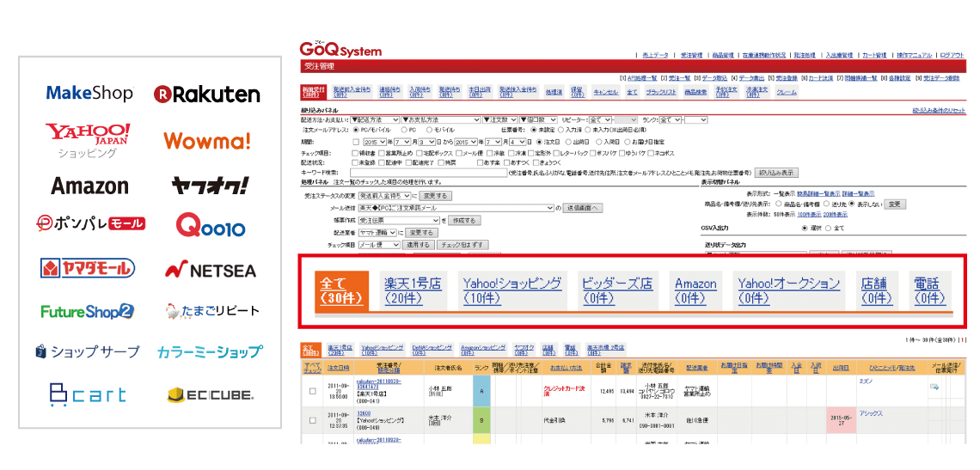Open the リピーター 全て dropdown
980x470 pixels.
(x=600, y=119)
